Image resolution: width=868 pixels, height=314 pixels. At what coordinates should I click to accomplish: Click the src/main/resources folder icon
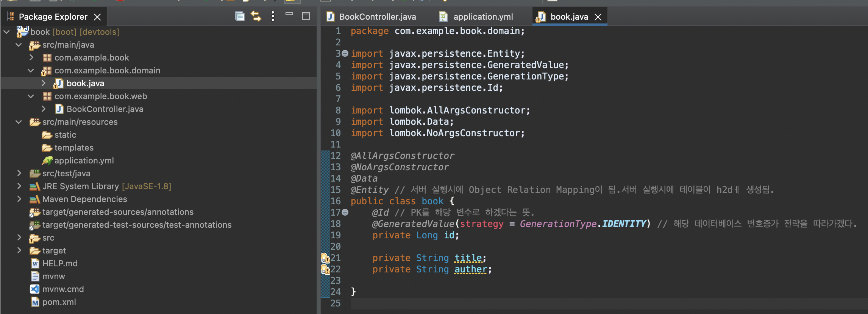tap(35, 122)
